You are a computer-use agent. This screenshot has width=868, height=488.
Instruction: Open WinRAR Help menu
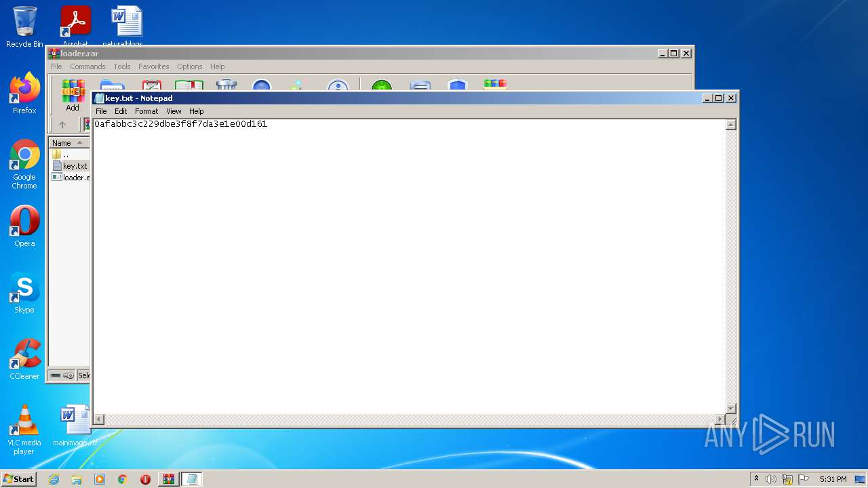coord(217,66)
